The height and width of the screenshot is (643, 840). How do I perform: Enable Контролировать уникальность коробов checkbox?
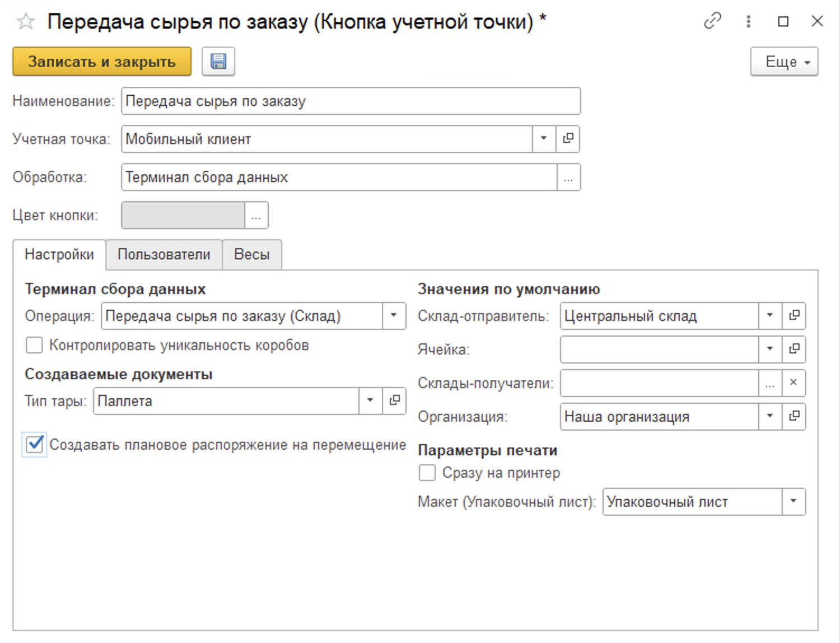[34, 345]
